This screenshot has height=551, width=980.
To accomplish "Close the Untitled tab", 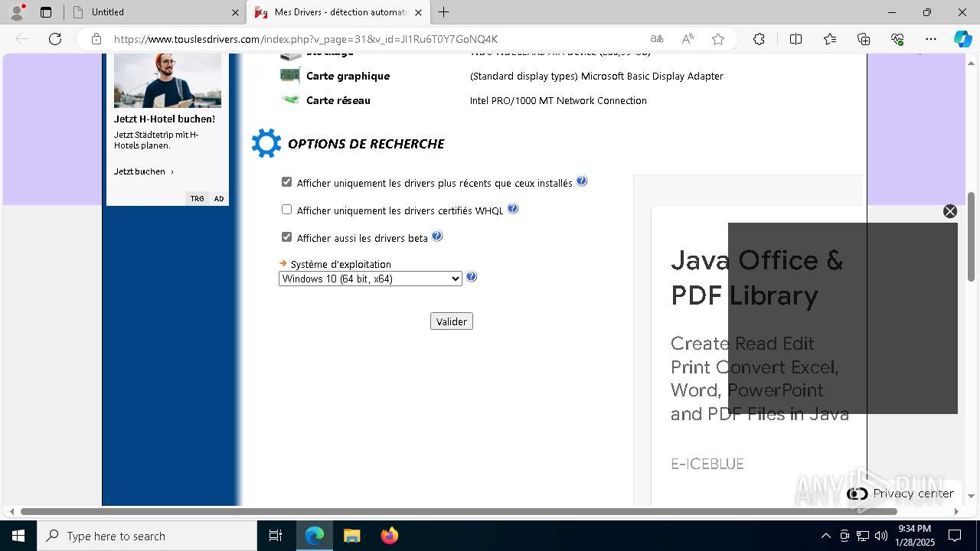I will click(x=235, y=12).
